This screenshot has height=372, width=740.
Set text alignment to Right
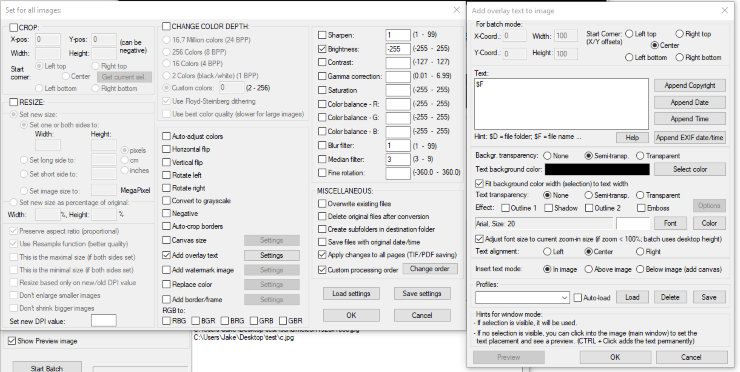click(640, 252)
